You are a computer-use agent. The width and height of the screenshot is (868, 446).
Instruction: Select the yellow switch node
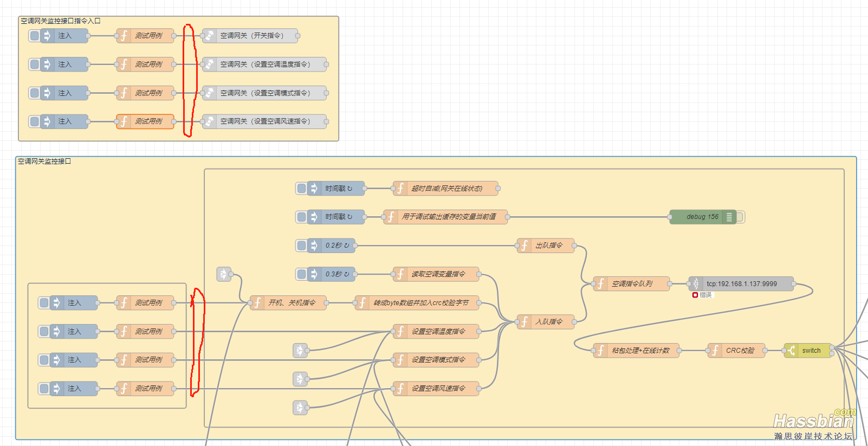pos(808,351)
